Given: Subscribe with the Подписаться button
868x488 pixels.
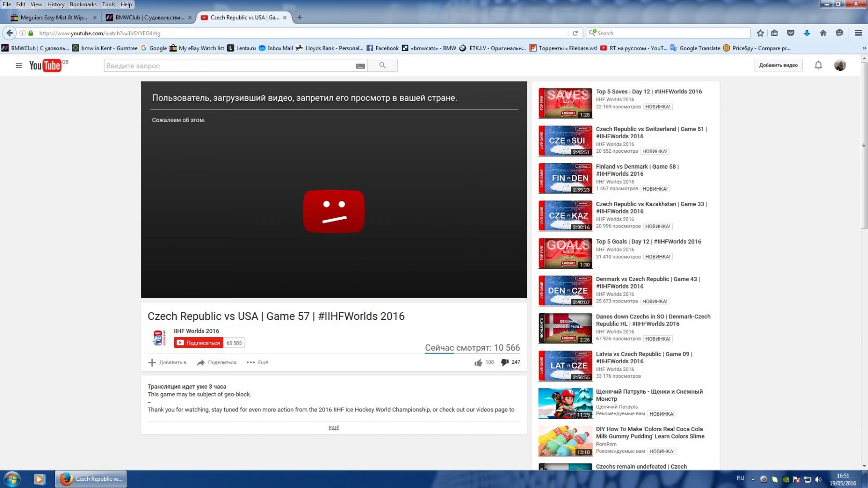Looking at the screenshot, I should 198,343.
